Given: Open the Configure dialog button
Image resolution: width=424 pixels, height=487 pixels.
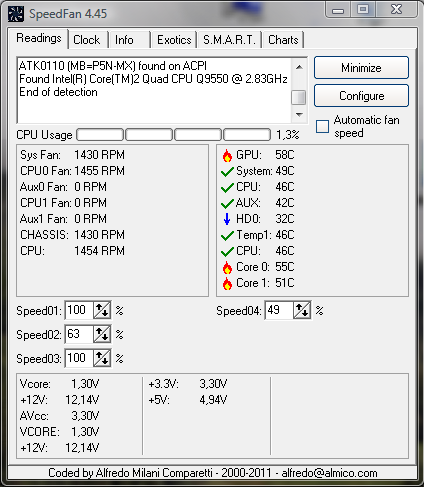Looking at the screenshot, I should click(x=361, y=96).
